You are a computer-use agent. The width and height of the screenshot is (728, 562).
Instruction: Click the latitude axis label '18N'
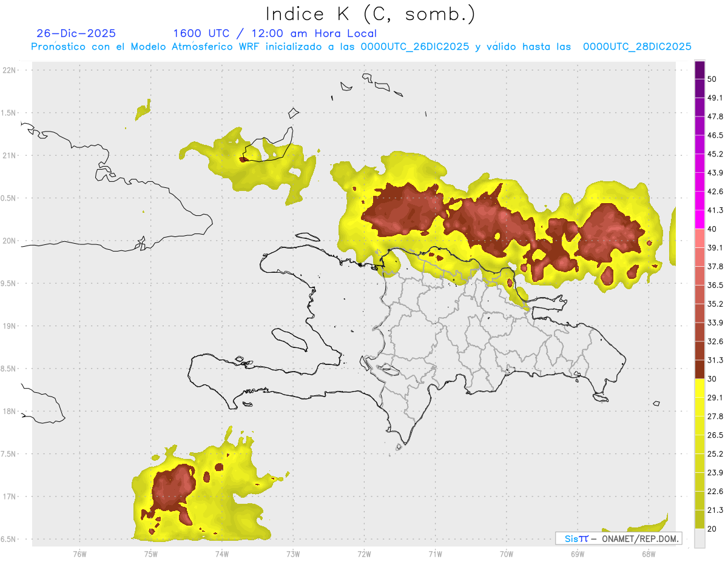click(9, 412)
